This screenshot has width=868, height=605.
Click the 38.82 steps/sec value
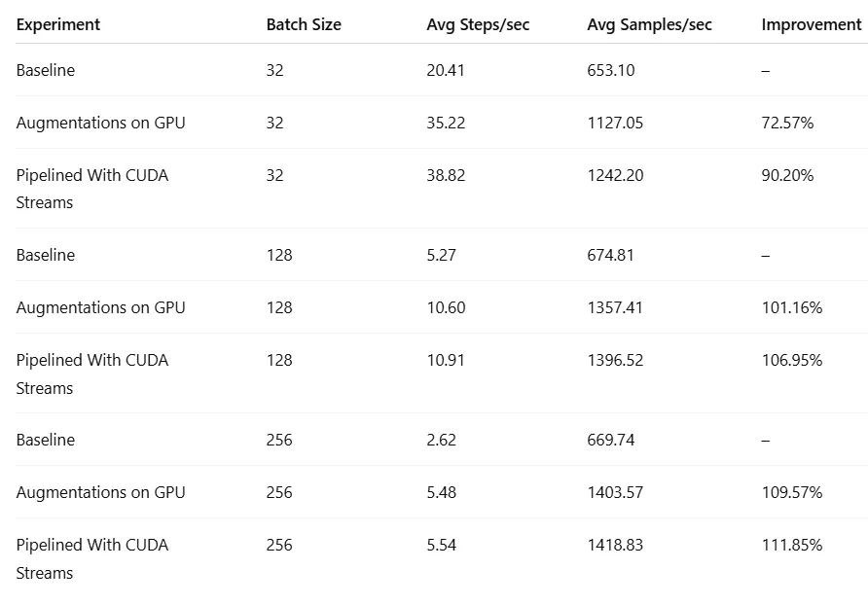coord(446,175)
